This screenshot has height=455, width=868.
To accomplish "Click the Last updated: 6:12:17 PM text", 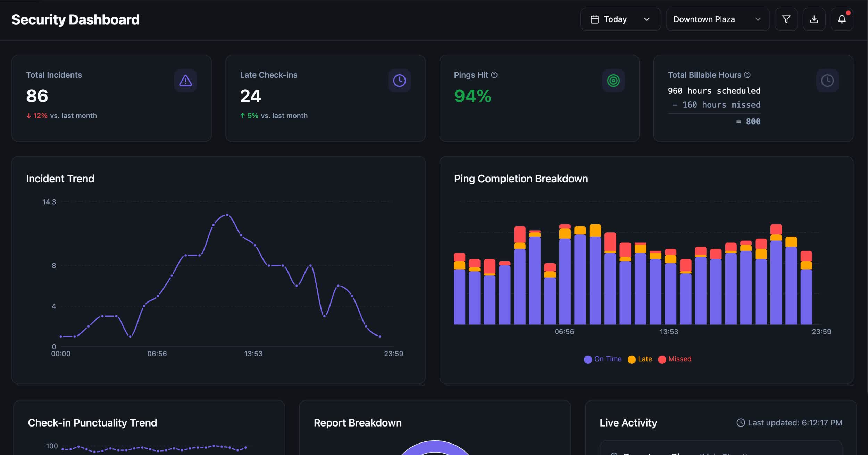I will tap(795, 423).
